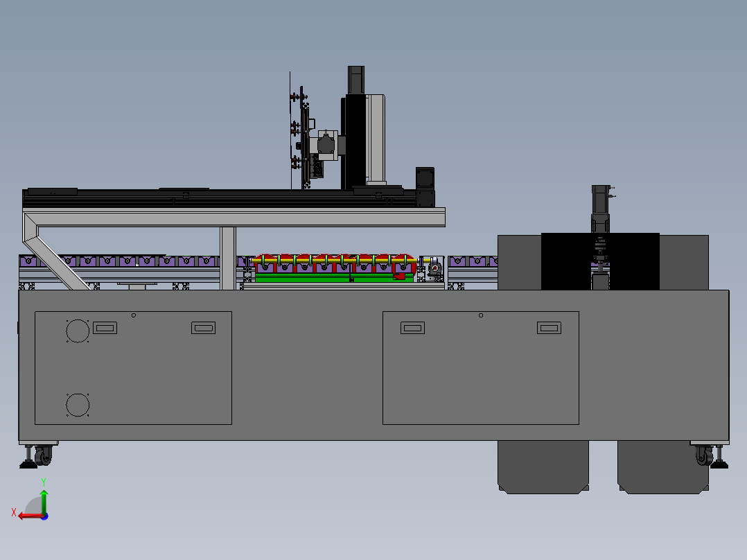This screenshot has width=747, height=560.
Task: Pick the left caster wheel under the frame
Action: tap(44, 455)
